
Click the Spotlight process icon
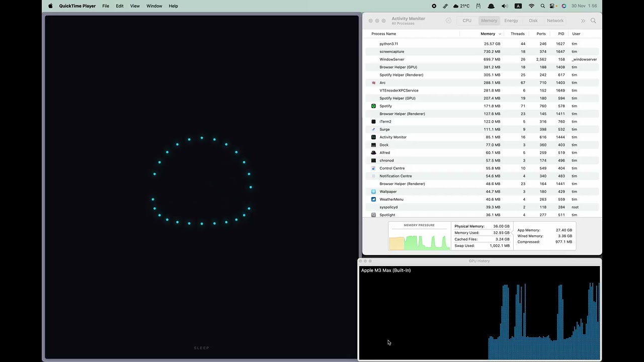[x=373, y=215]
